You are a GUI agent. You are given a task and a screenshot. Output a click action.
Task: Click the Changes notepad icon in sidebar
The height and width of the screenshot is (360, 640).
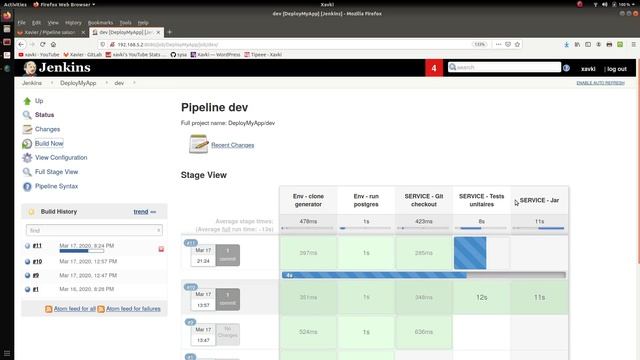point(27,129)
